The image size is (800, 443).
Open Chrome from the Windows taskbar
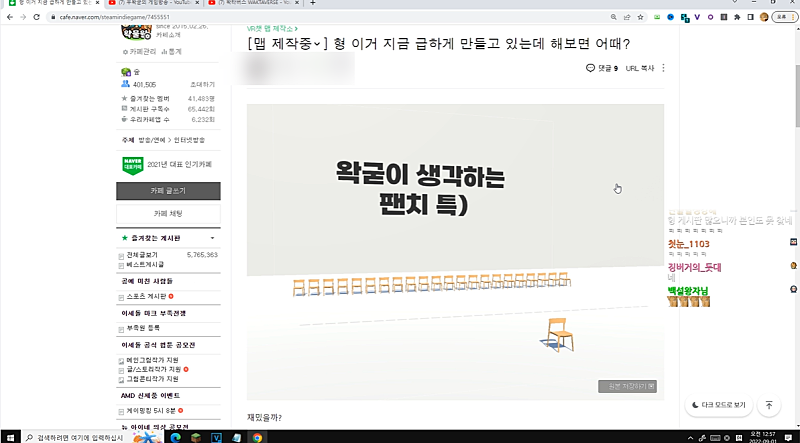click(257, 437)
